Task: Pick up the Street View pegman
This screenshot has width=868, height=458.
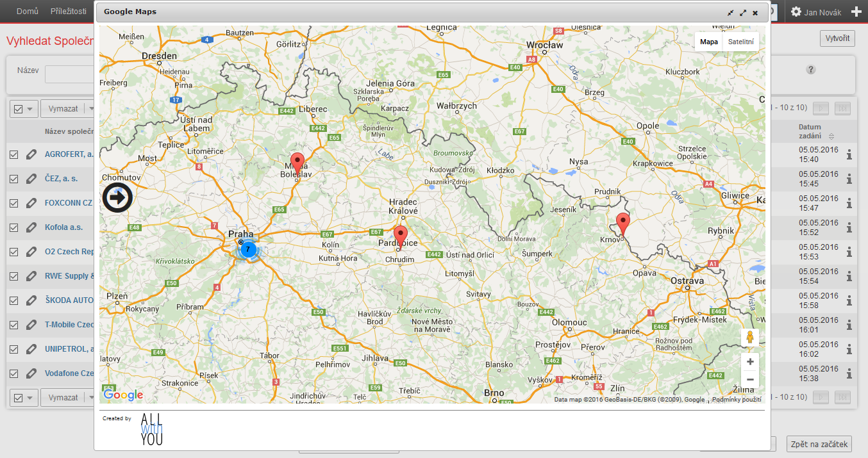Action: (750, 338)
